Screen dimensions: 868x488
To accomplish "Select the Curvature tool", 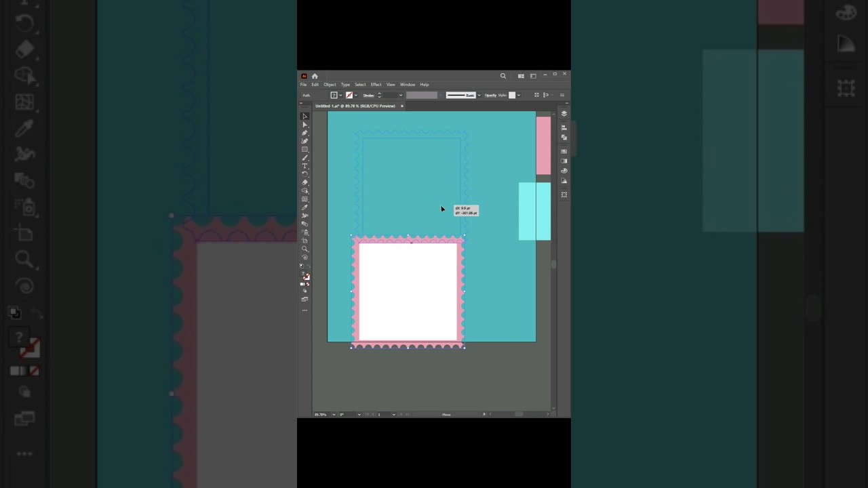I will pos(304,141).
